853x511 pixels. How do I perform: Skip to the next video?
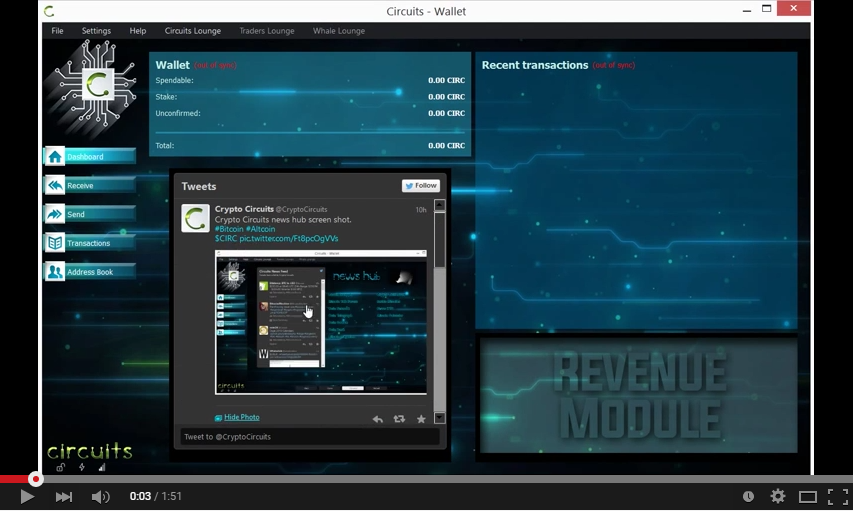[x=64, y=496]
